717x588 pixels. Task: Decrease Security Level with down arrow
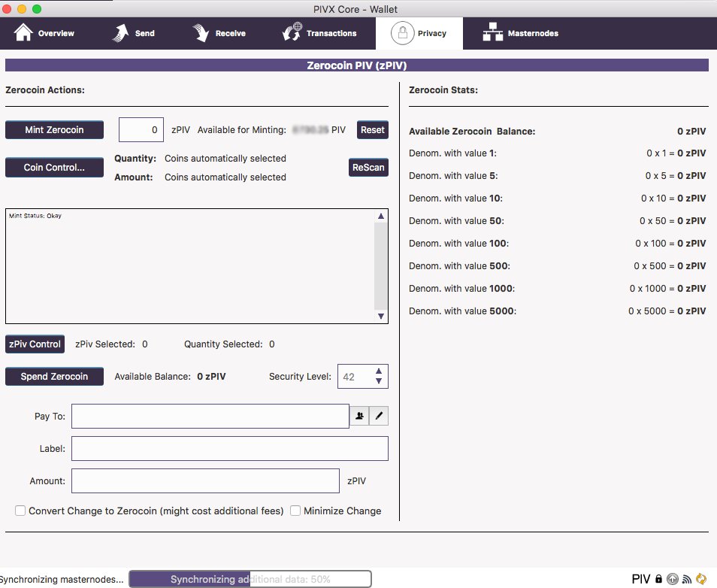[x=379, y=380]
